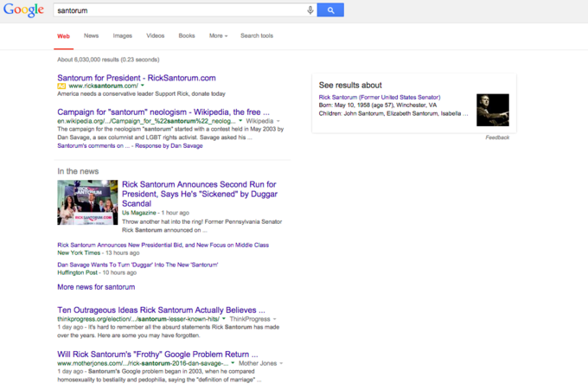Click the See results about heading
Screen dimensions: 588x390
350,85
